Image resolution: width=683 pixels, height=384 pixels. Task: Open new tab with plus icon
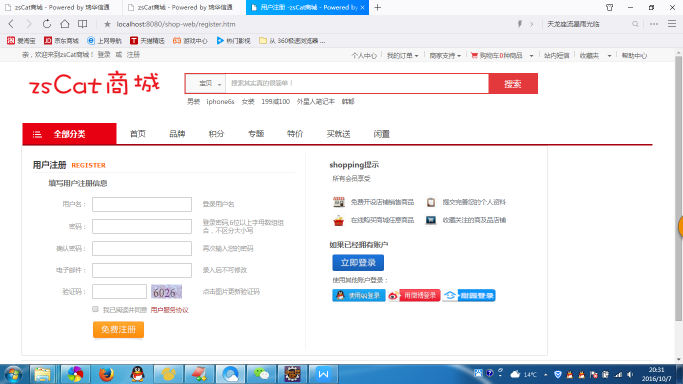378,7
